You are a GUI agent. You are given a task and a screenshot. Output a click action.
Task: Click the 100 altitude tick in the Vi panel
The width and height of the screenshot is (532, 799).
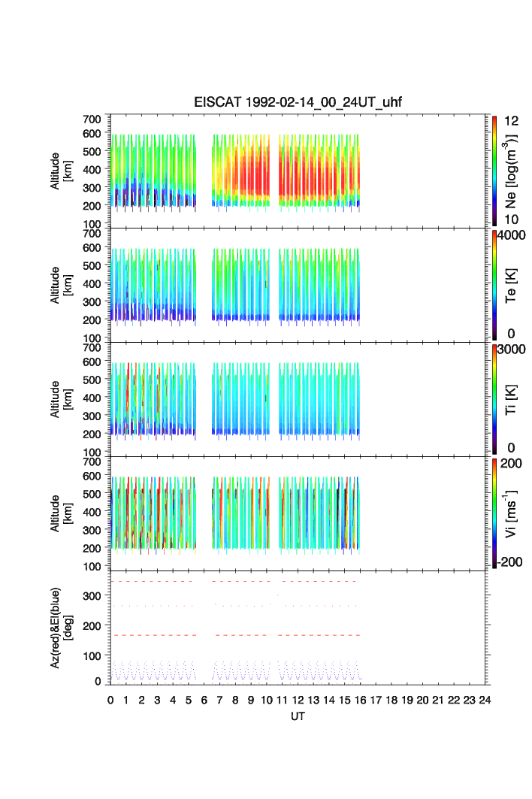coord(92,566)
